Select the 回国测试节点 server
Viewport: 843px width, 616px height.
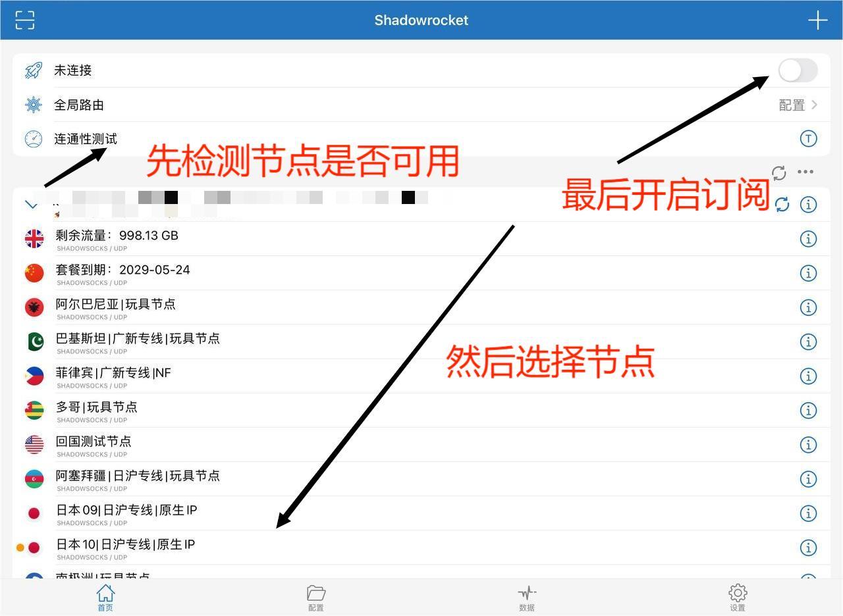[x=94, y=445]
